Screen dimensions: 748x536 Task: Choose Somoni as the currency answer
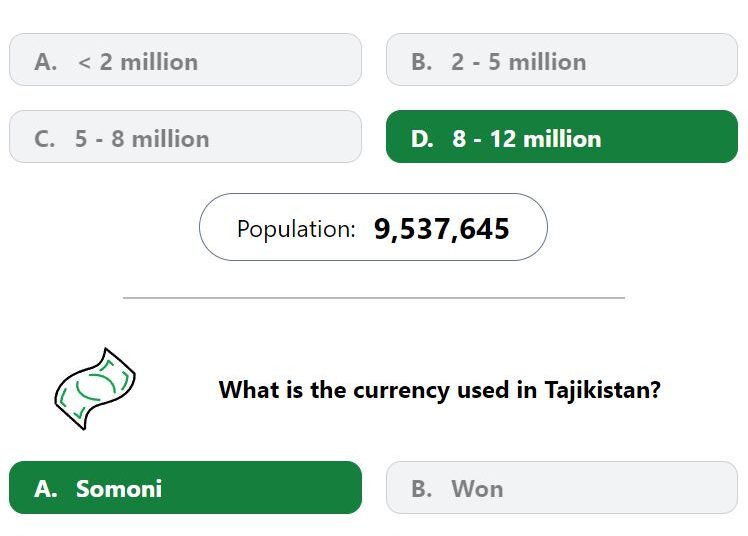[185, 487]
